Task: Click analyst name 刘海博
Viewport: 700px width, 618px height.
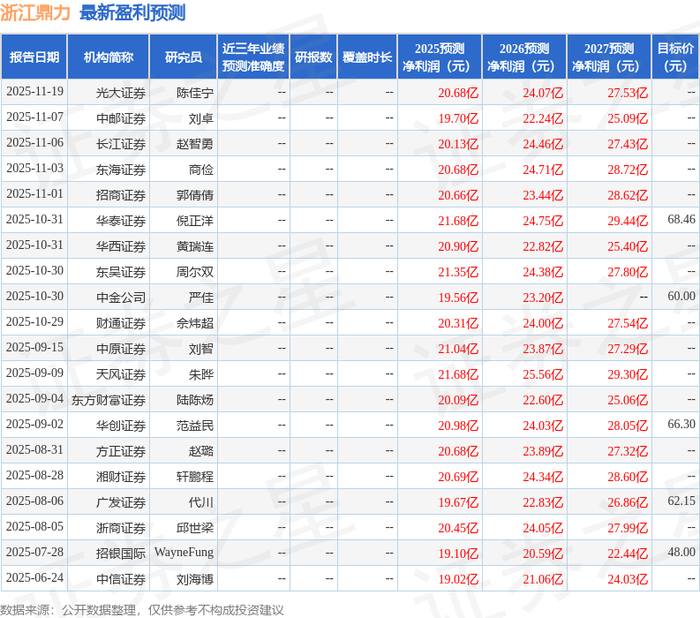Action: [x=195, y=579]
